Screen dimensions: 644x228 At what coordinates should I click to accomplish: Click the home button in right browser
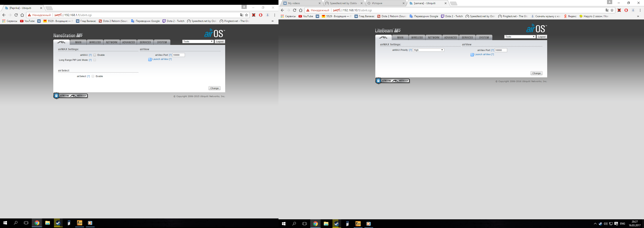[300, 10]
